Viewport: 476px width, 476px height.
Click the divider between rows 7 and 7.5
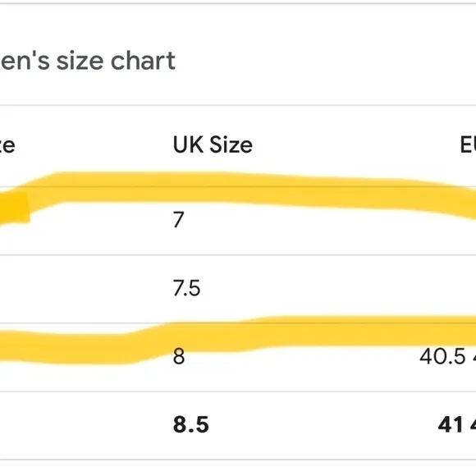pyautogui.click(x=238, y=254)
